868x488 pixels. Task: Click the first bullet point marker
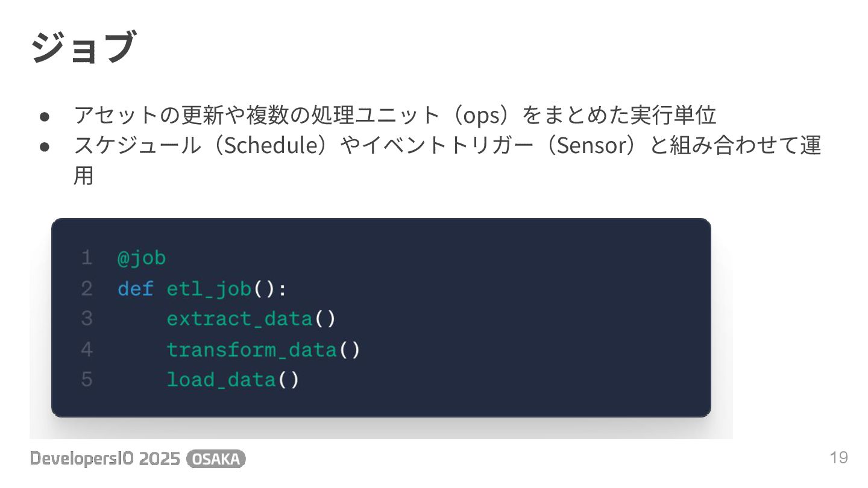tap(44, 115)
